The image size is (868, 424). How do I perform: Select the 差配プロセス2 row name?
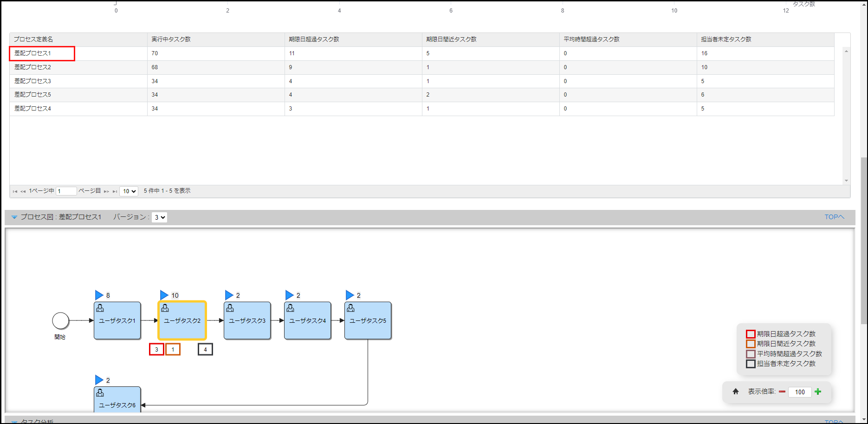(32, 67)
